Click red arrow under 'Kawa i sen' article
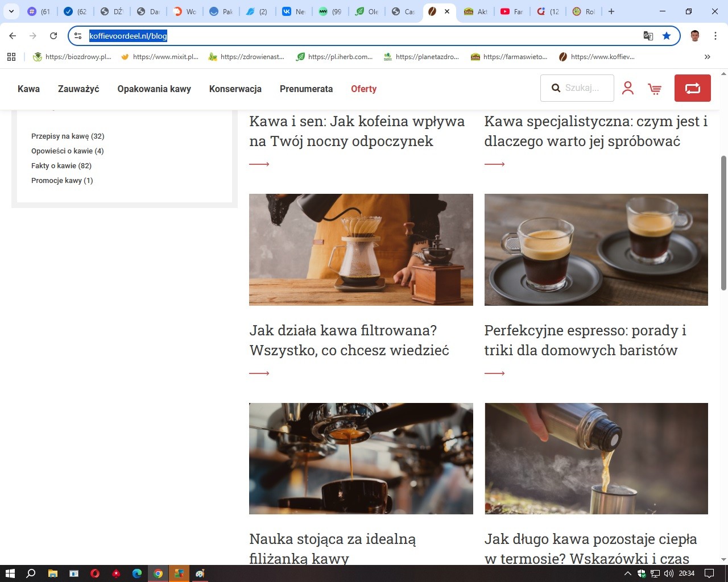Viewport: 728px width, 582px height. [x=259, y=164]
